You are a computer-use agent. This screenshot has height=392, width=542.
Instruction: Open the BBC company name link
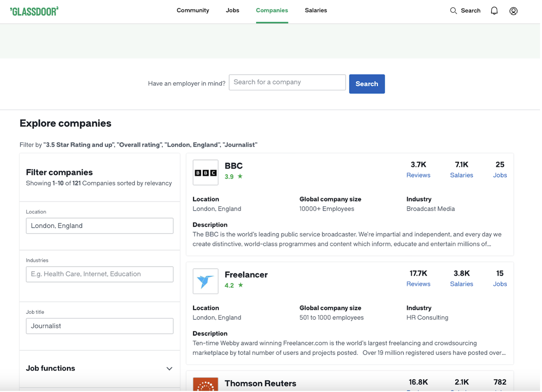(235, 166)
